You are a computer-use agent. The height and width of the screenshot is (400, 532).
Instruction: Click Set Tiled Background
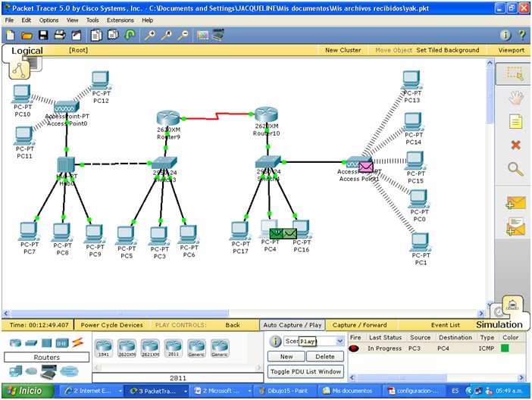tap(448, 50)
